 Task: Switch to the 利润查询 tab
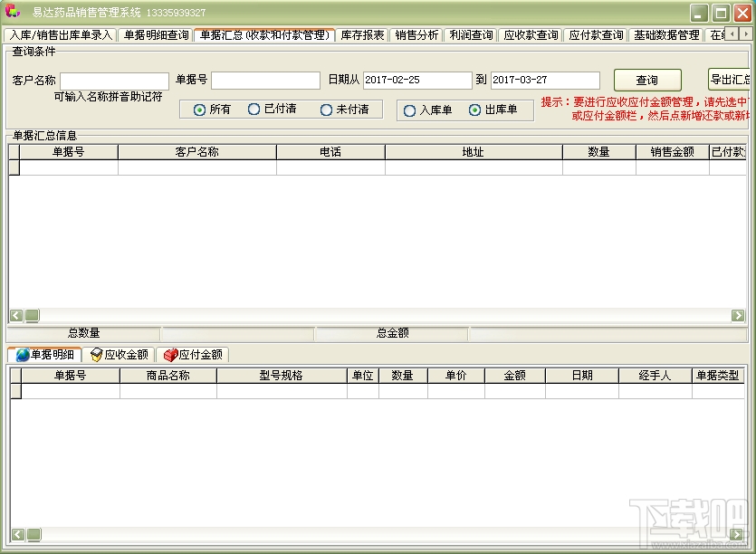(x=467, y=35)
